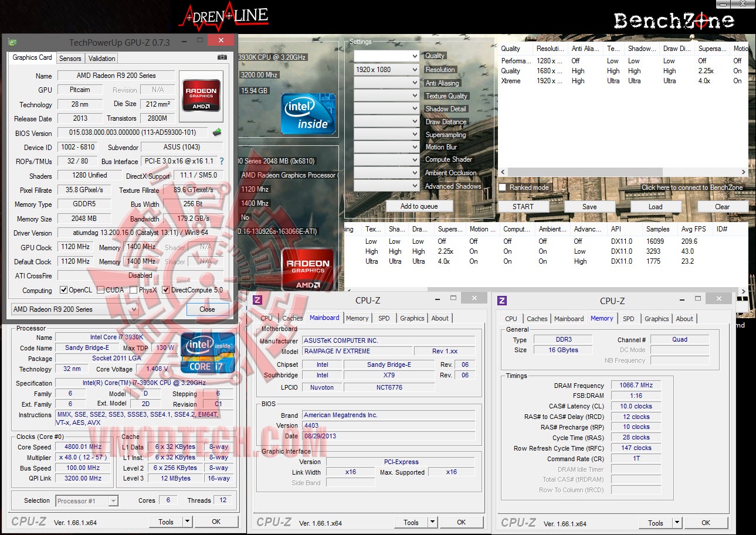Open the Graphics tab in the Mainboard window
The image size is (756, 535).
412,318
